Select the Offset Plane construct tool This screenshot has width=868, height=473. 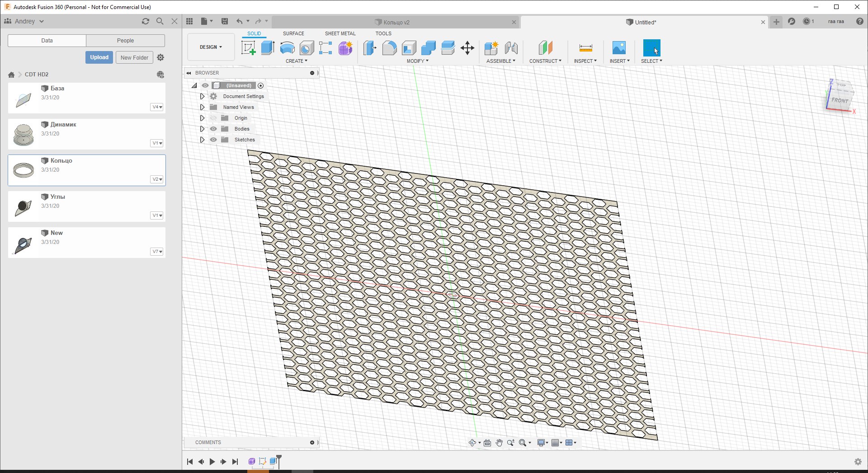click(546, 48)
